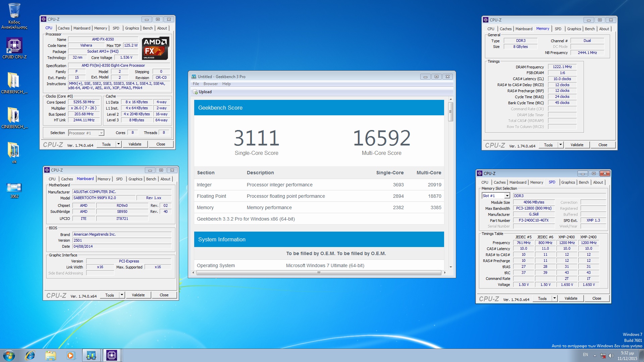Screen dimensions: 644x362
Task: Click the Integer row in Geekbench results
Action: coord(319,185)
